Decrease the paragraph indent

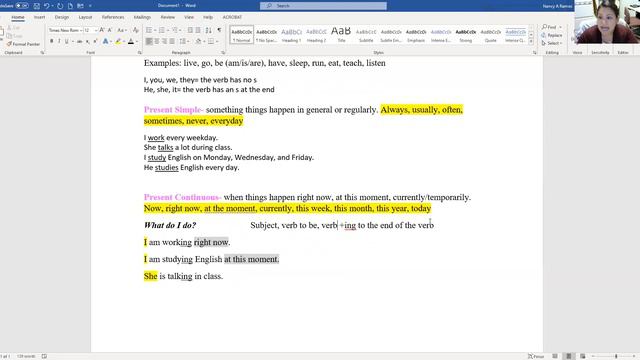(x=190, y=30)
